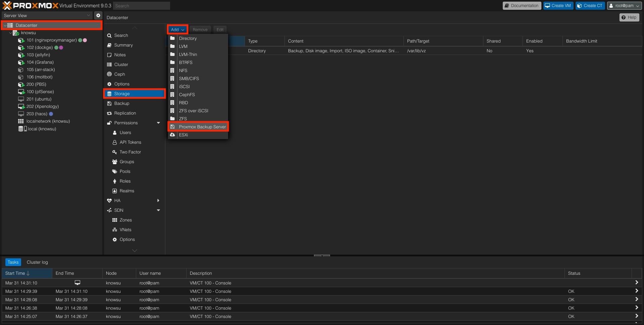Open the Documentation button

point(521,6)
